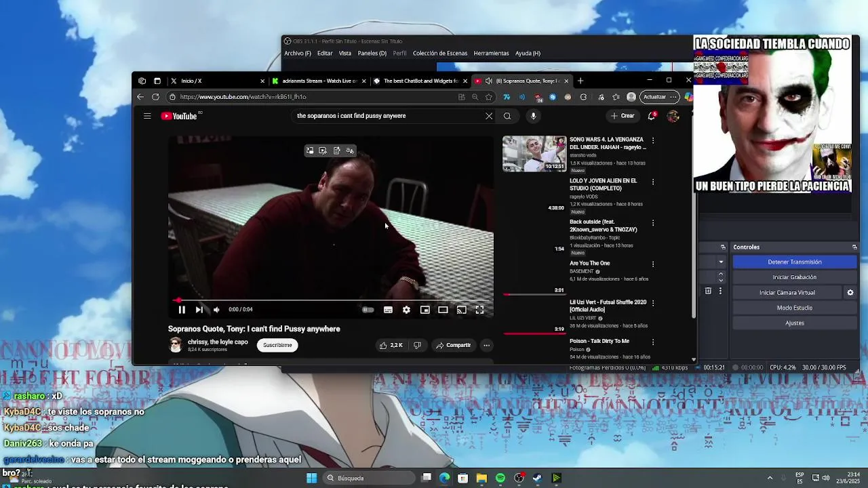Clear the YouTube search query
Screen dimensions: 868x488
(489, 116)
